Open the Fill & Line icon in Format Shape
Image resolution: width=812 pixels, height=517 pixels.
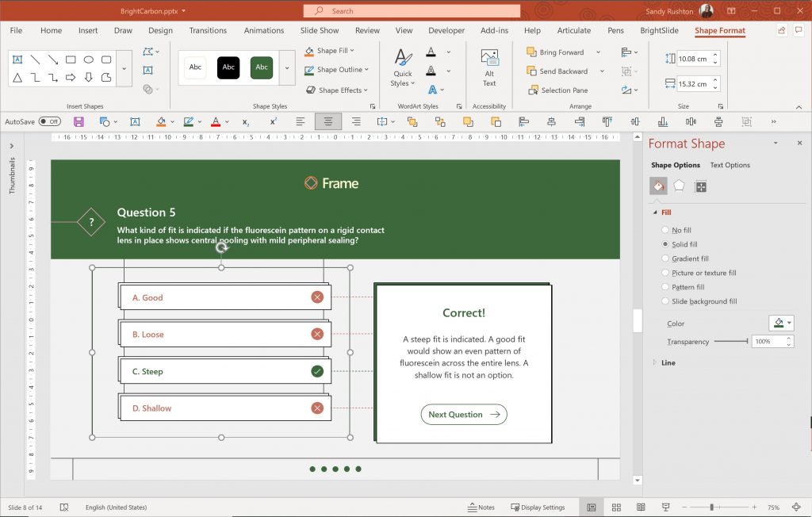click(x=657, y=186)
